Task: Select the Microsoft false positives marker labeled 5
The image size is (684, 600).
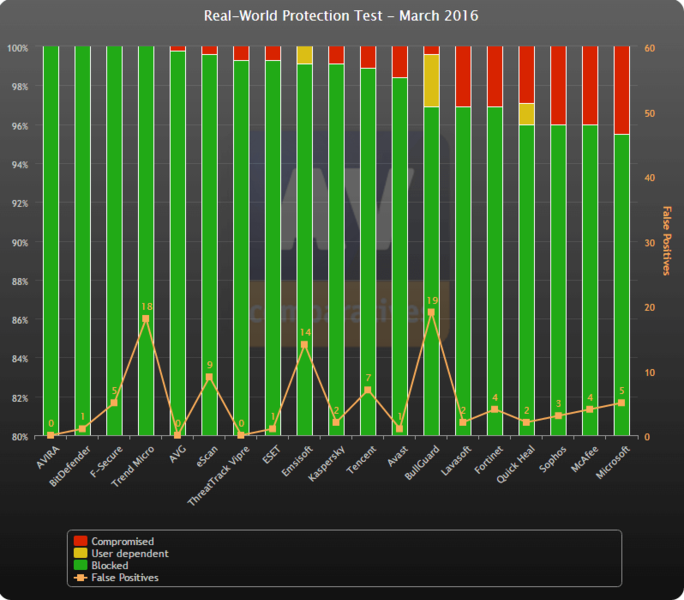Action: 622,403
